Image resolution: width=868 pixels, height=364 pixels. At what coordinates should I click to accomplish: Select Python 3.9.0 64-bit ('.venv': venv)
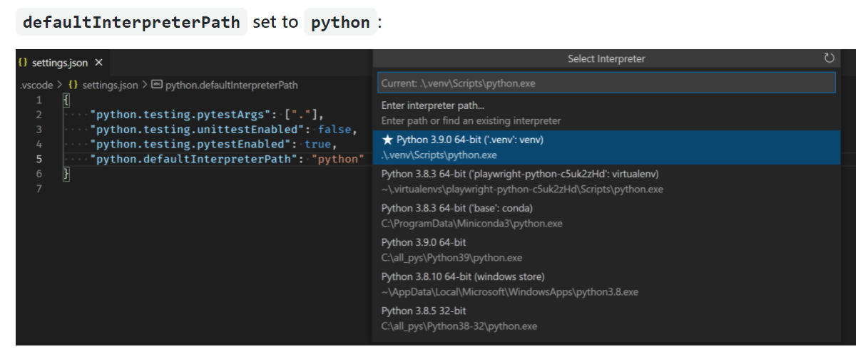pyautogui.click(x=607, y=147)
